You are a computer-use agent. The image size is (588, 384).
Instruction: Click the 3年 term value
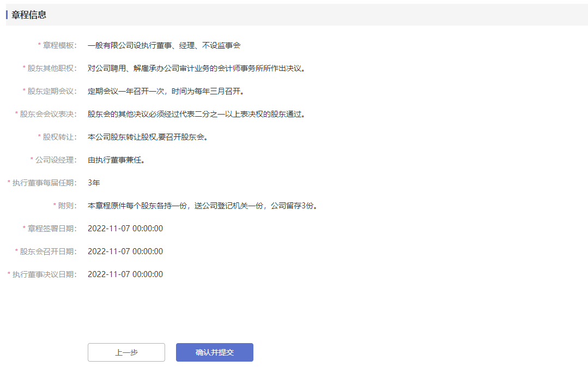pyautogui.click(x=94, y=183)
